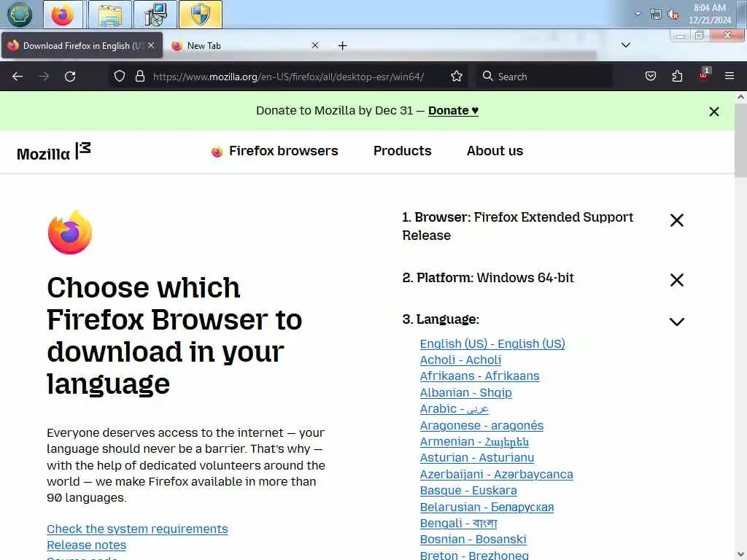Open the About us menu
Image resolution: width=747 pixels, height=560 pixels.
click(495, 151)
